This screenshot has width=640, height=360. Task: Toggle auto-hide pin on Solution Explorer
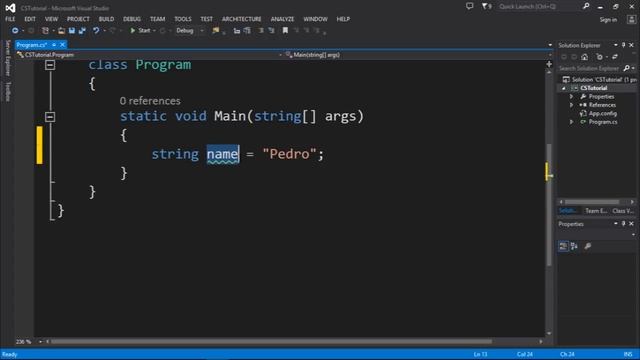(623, 45)
